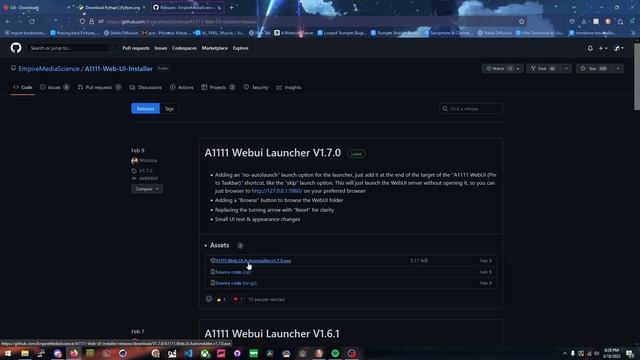
Task: Expand the plus create-new dropdown
Action: pos(603,48)
